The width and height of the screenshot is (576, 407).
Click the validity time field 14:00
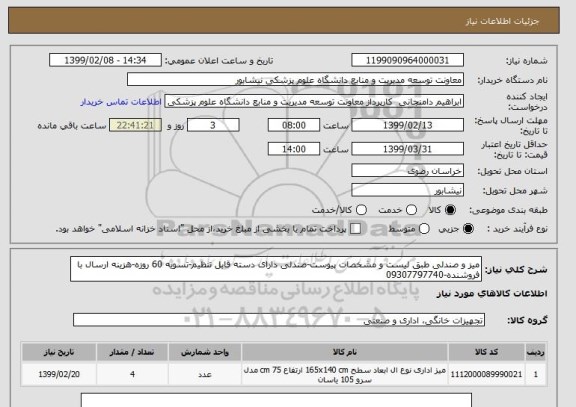(294, 149)
